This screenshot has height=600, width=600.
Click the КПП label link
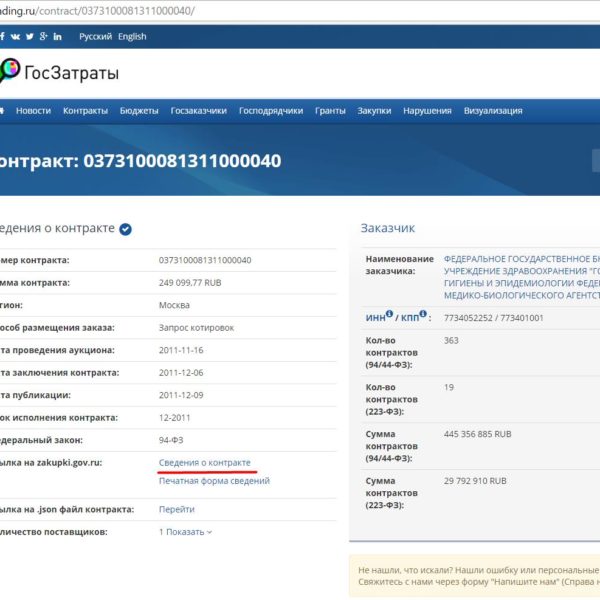pyautogui.click(x=410, y=318)
